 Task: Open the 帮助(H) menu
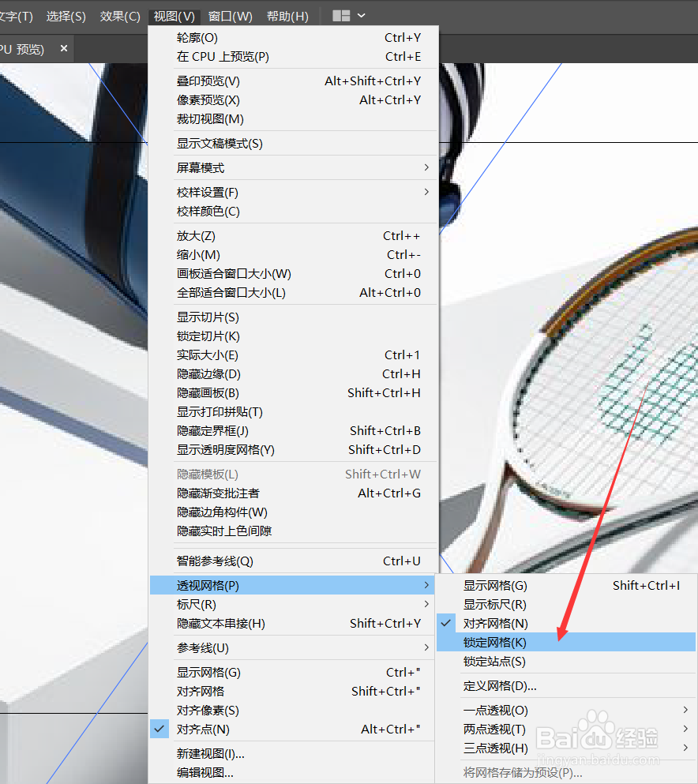(287, 16)
